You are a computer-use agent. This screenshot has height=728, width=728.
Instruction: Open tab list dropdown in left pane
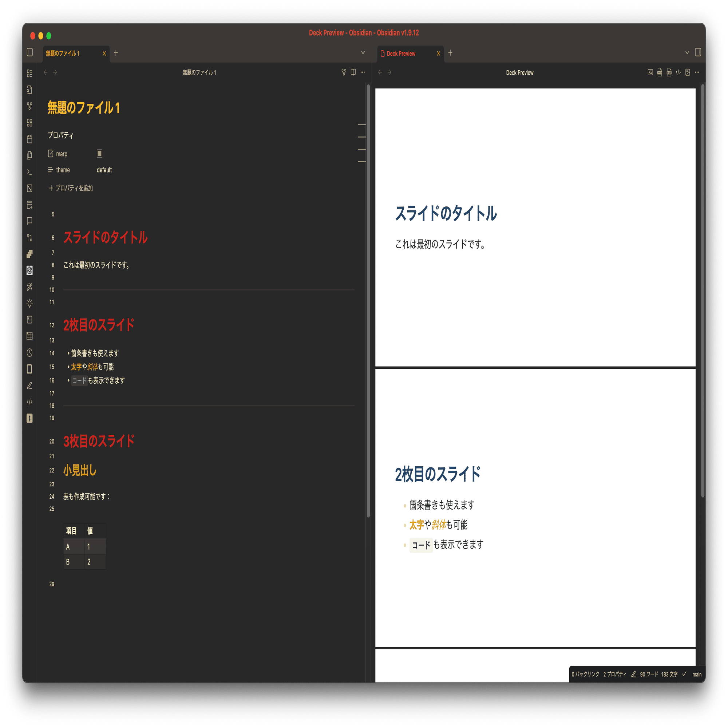point(363,53)
